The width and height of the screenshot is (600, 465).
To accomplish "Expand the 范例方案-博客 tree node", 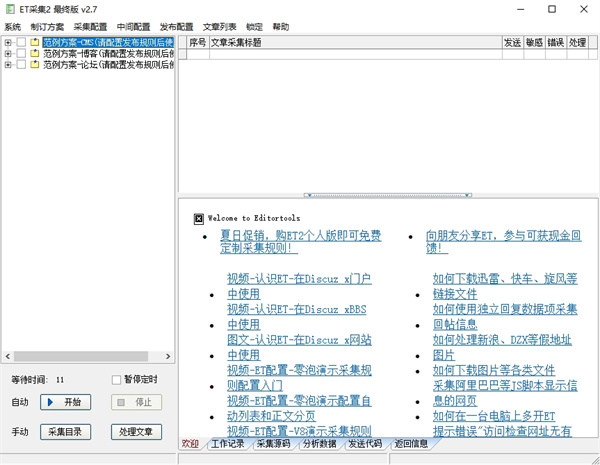I will [x=8, y=54].
